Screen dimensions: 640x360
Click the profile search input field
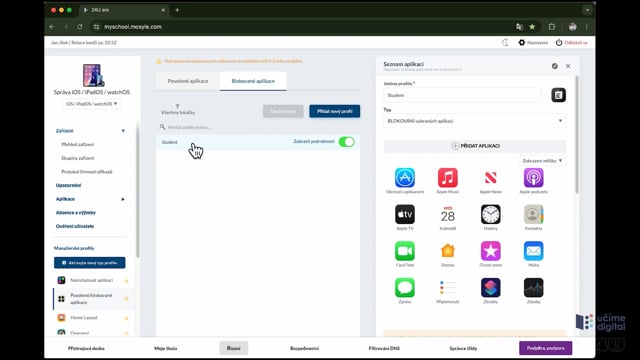259,127
